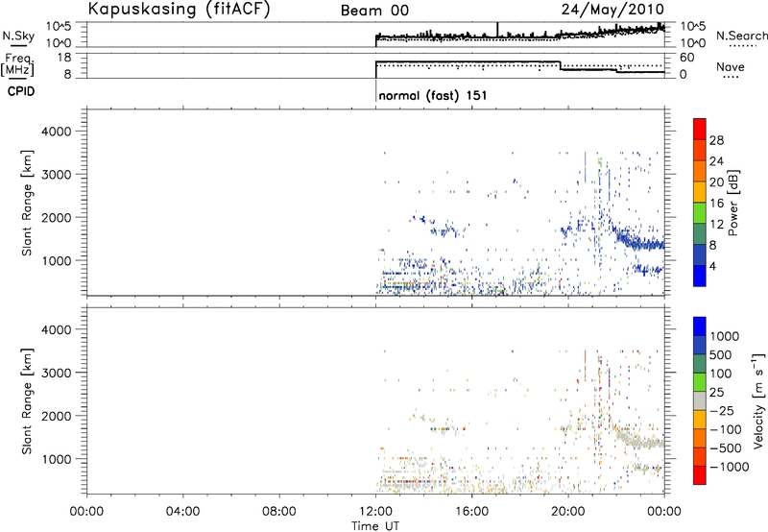Image resolution: width=768 pixels, height=532 pixels.
Task: Click the '2000' tick on the velocity panel axis
Action: [x=57, y=416]
